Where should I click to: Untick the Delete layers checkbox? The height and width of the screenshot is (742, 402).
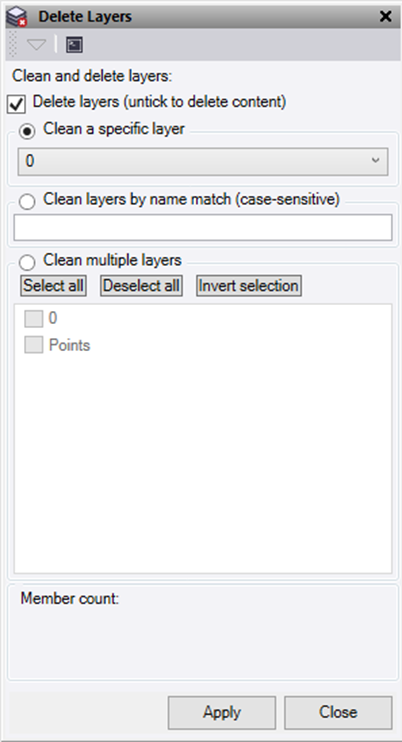point(17,105)
